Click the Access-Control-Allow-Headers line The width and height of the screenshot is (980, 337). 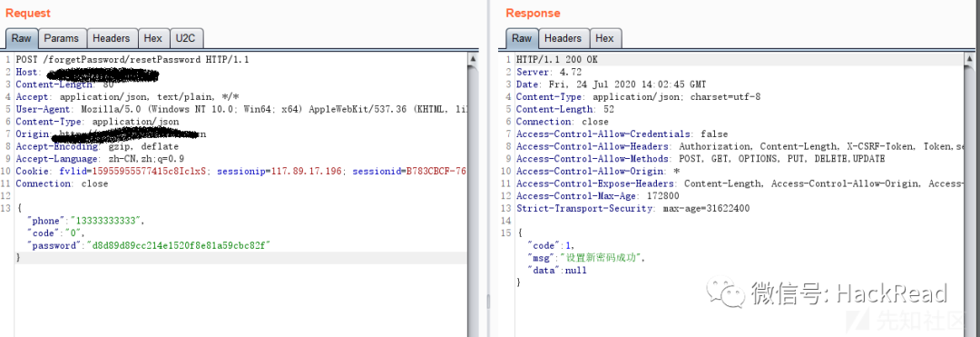coord(740,146)
